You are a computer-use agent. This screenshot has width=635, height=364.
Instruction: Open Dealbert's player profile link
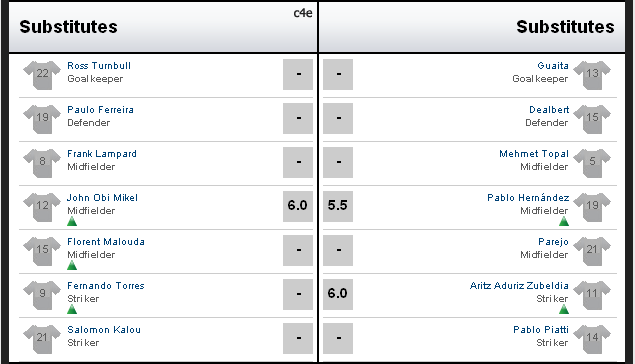[549, 110]
